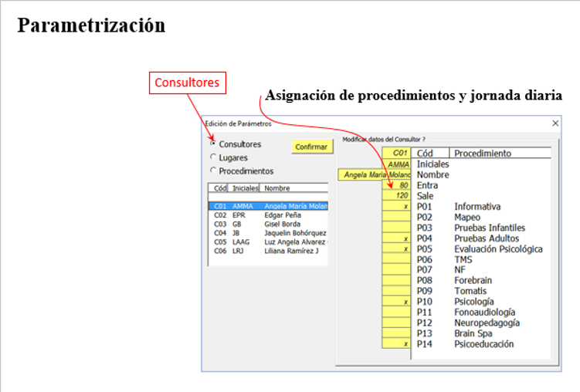
Task: Toggle the yellow cell for P04 Pruebas Adultos
Action: pos(396,238)
